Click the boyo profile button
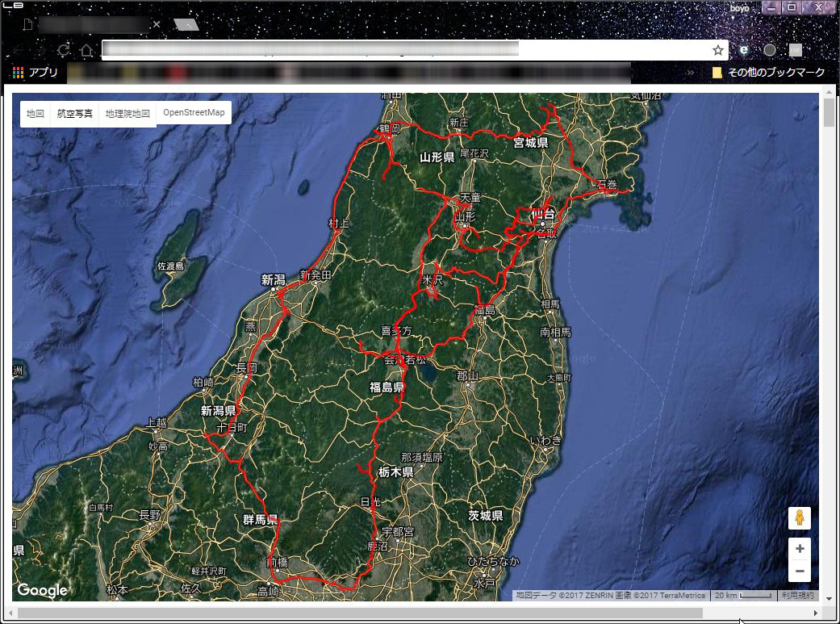This screenshot has height=624, width=840. click(739, 8)
